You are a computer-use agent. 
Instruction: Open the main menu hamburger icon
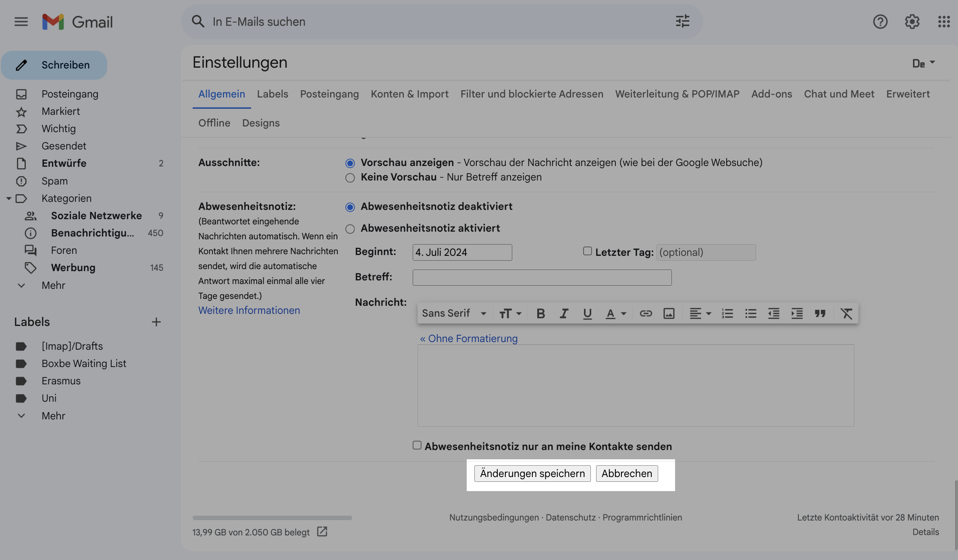[21, 21]
